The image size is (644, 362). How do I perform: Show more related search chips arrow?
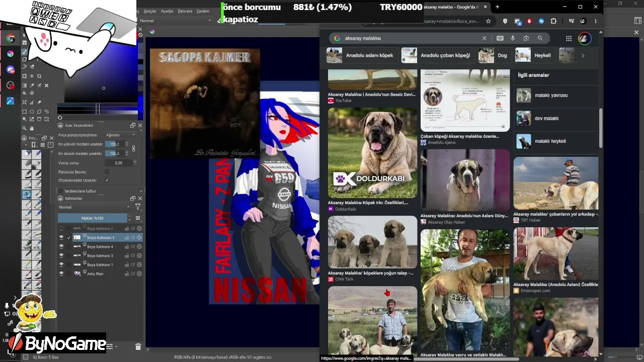coord(583,55)
